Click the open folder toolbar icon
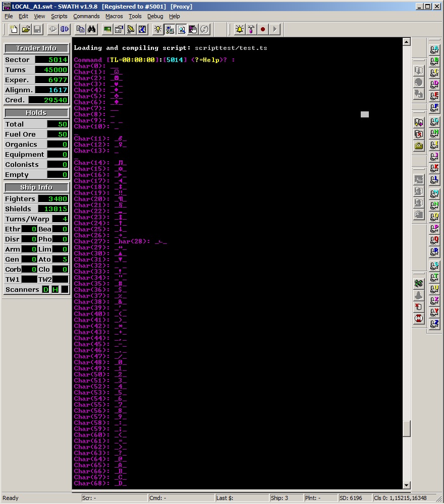This screenshot has height=504, width=444. pos(25,29)
